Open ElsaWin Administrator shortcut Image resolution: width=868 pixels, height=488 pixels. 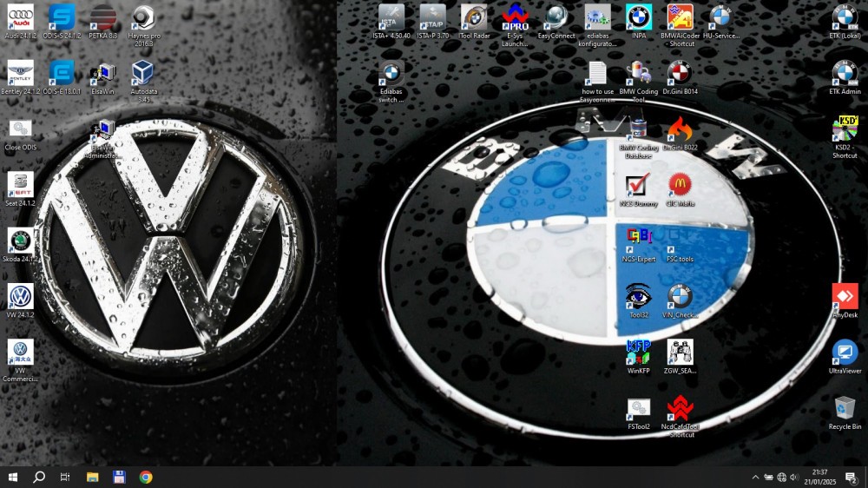tap(103, 139)
